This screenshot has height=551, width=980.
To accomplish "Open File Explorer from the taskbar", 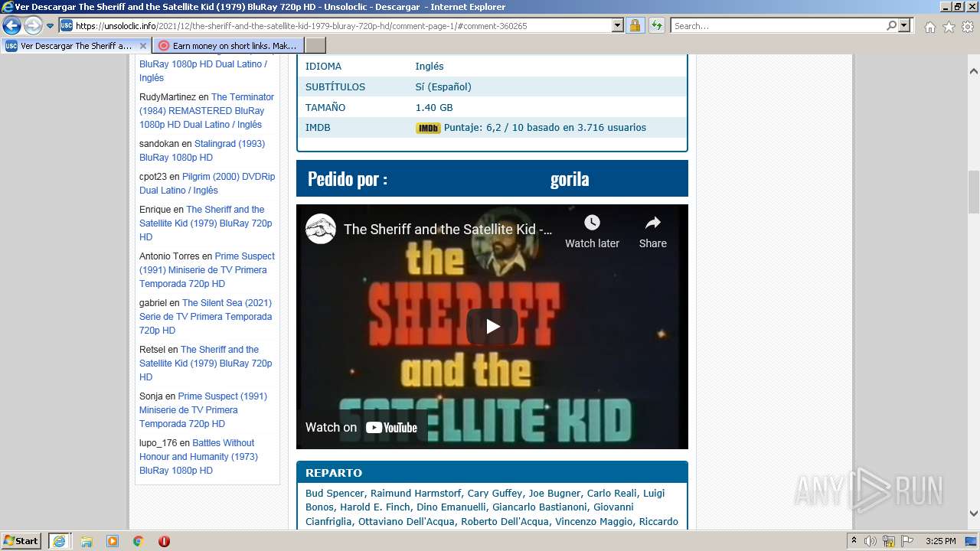I will (87, 541).
